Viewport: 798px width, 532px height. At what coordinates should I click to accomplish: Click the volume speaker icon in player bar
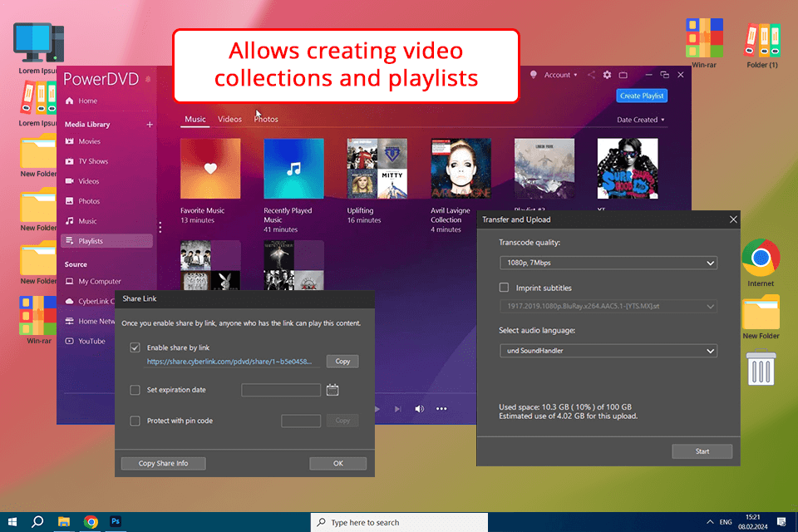(420, 409)
